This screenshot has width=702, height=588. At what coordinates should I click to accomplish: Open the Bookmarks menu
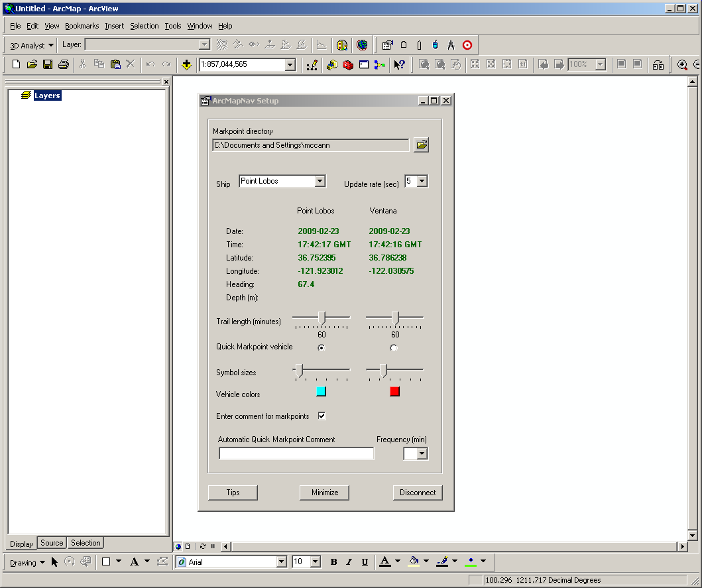click(82, 26)
